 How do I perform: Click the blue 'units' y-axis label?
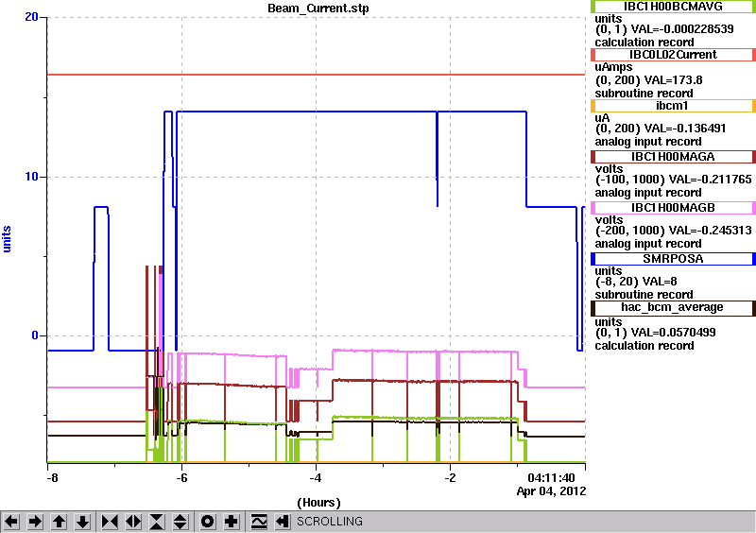click(x=7, y=239)
